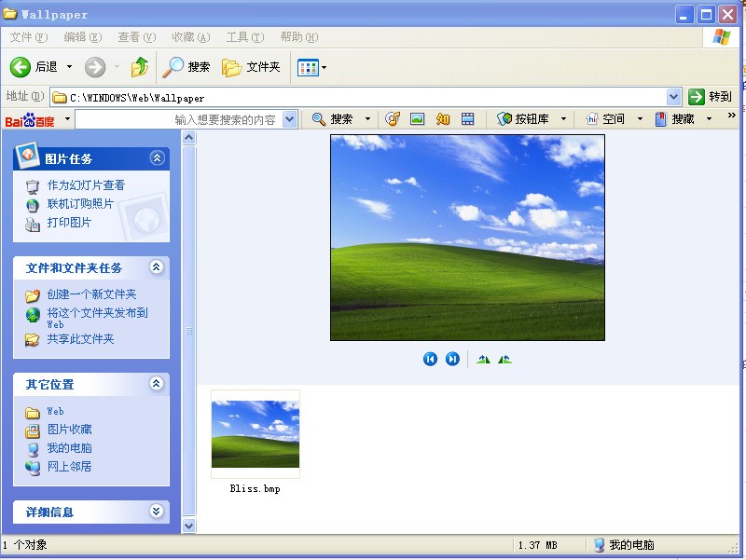Click the 搜藏 bookmark icon
The height and width of the screenshot is (560, 746).
[x=661, y=119]
